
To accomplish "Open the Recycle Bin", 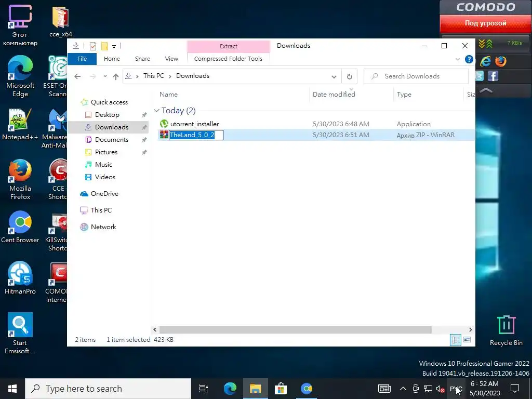I will [x=506, y=330].
